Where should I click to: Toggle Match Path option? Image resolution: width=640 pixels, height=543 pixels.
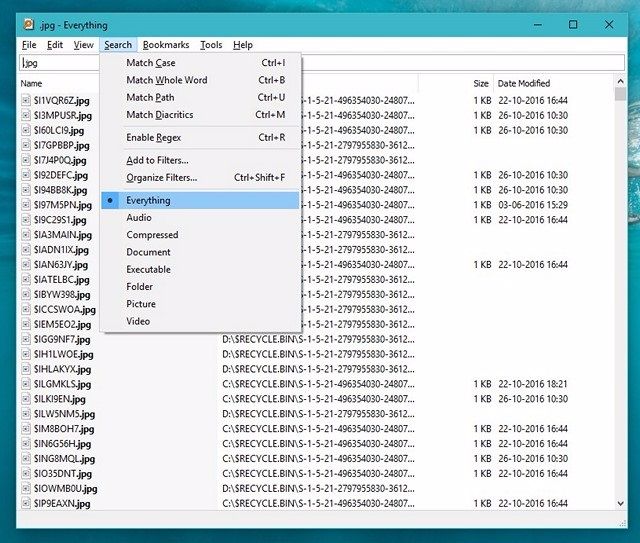(200, 97)
